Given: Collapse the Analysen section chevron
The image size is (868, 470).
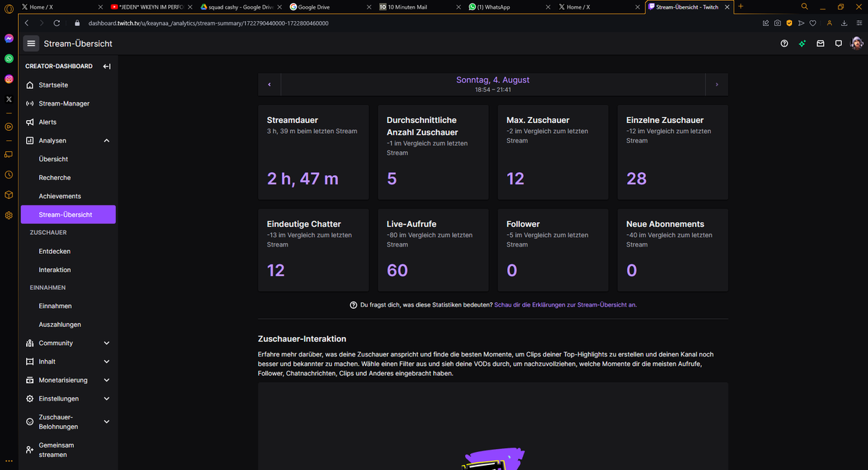Looking at the screenshot, I should pos(107,140).
